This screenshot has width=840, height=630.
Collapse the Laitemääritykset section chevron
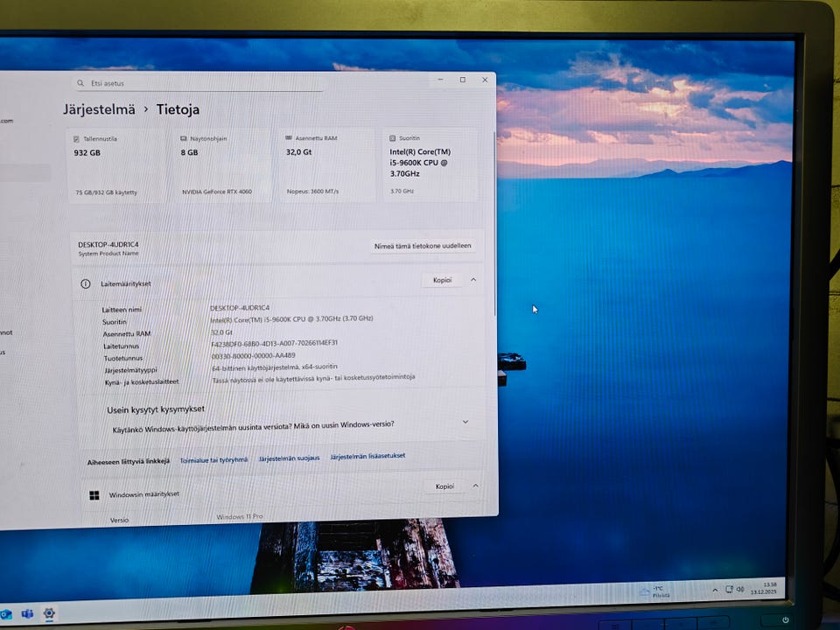click(x=473, y=280)
